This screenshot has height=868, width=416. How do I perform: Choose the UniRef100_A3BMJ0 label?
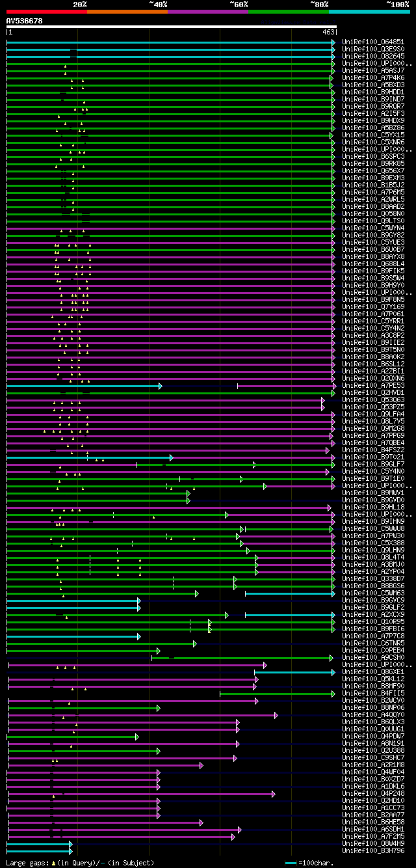tap(374, 564)
